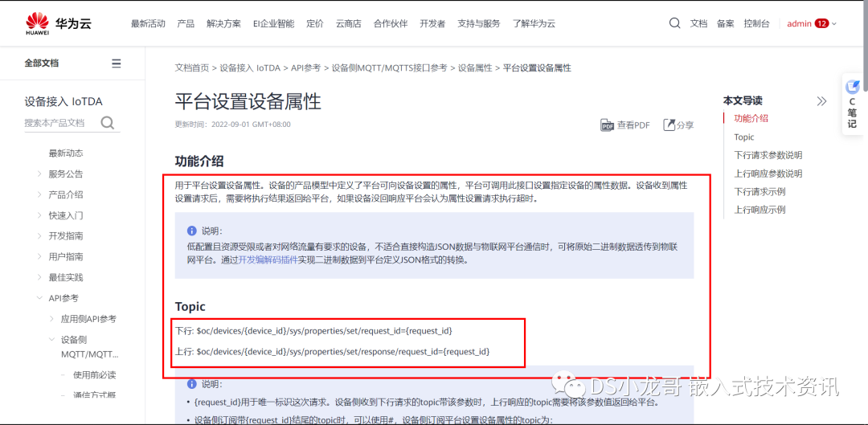The height and width of the screenshot is (425, 868).
Task: Click the 设备属性 breadcrumb
Action: pyautogui.click(x=475, y=68)
